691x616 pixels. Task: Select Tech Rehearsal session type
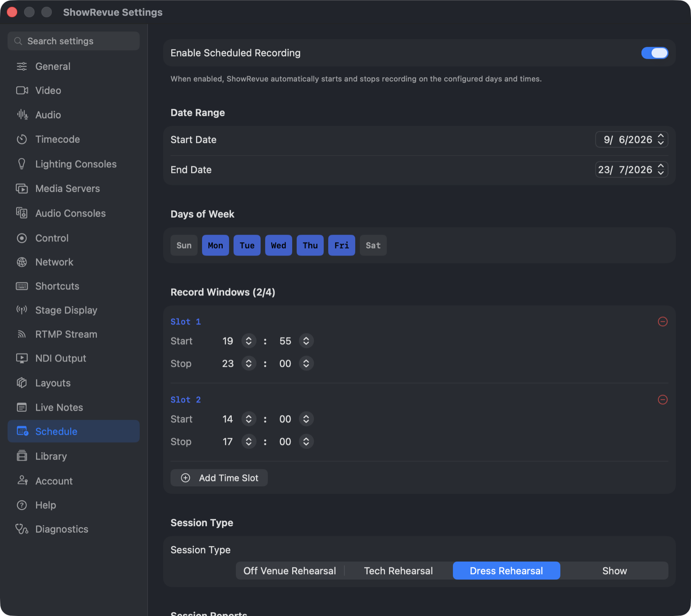point(398,571)
